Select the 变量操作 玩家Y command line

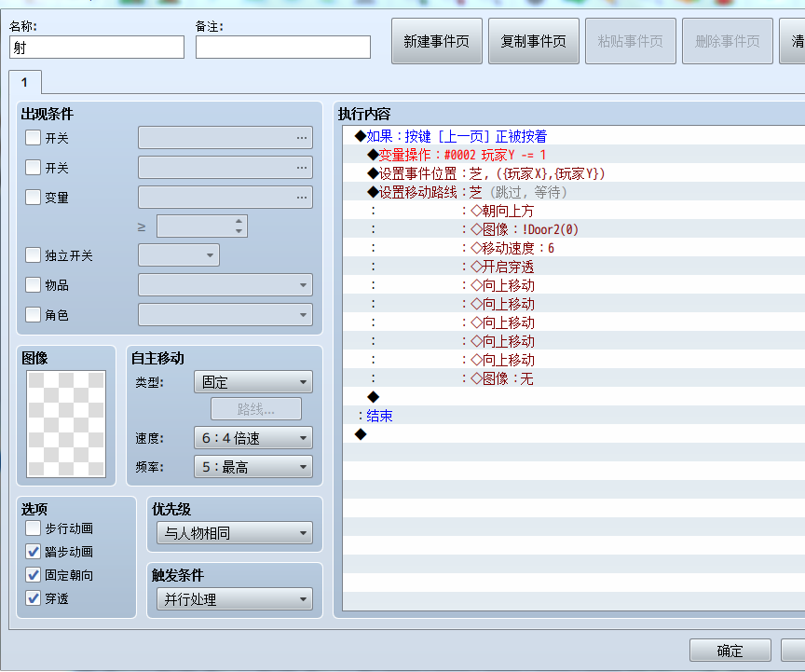click(573, 155)
